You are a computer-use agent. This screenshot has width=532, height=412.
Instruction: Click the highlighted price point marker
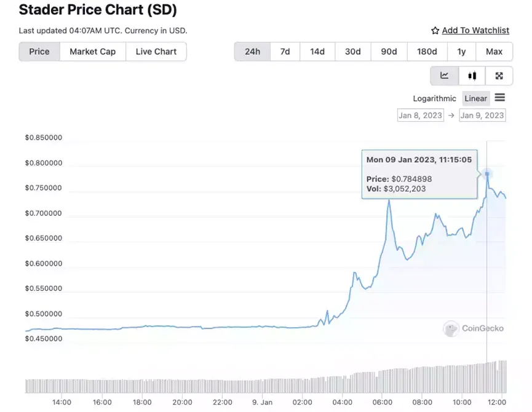click(487, 174)
